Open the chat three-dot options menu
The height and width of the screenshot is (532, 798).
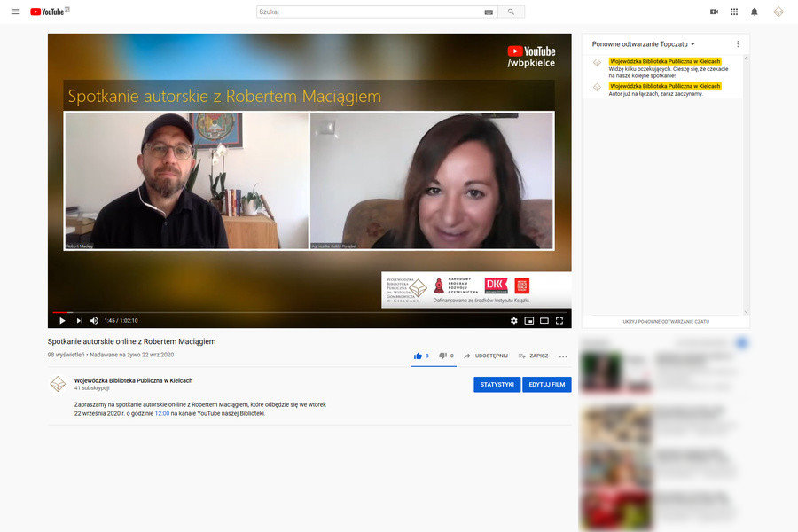click(738, 43)
